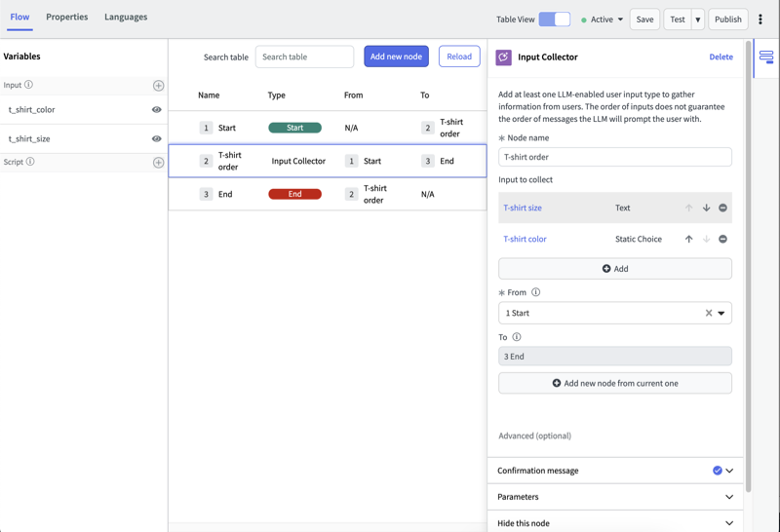Image resolution: width=780 pixels, height=532 pixels.
Task: Remove the T-shirt color input
Action: 722,239
